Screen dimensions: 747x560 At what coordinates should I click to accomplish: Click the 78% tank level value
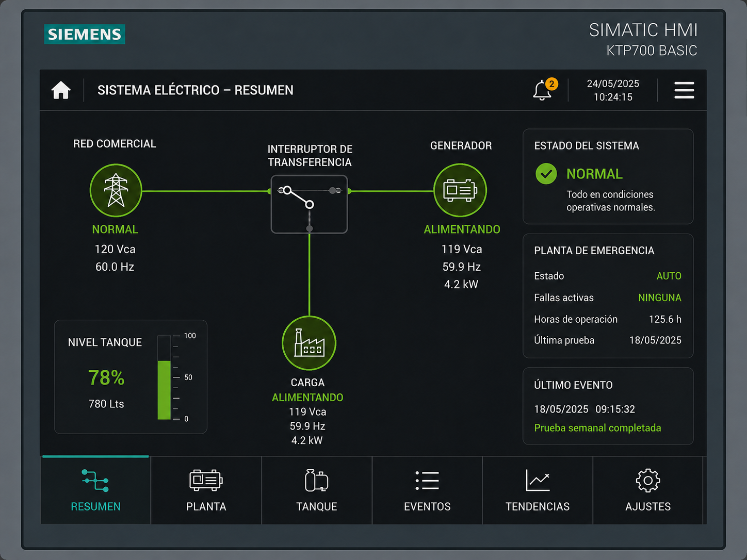106,378
